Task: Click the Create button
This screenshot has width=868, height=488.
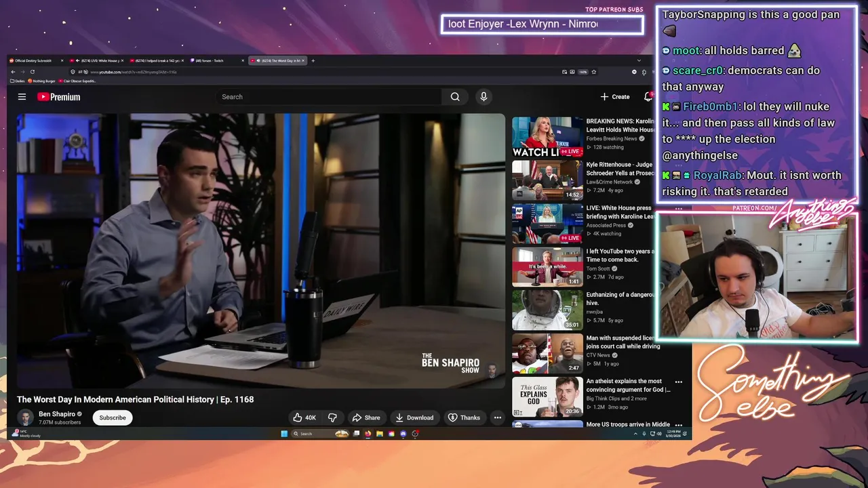Action: point(615,97)
